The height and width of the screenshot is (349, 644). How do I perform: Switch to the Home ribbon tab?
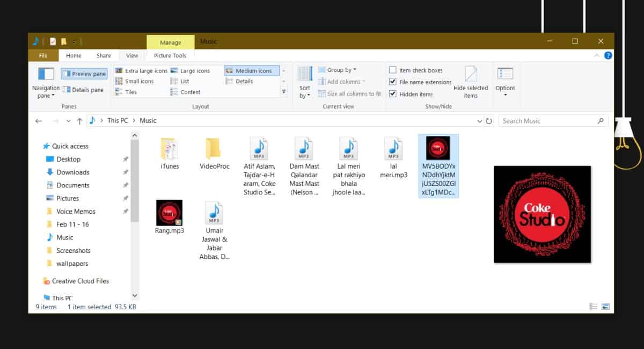click(74, 55)
